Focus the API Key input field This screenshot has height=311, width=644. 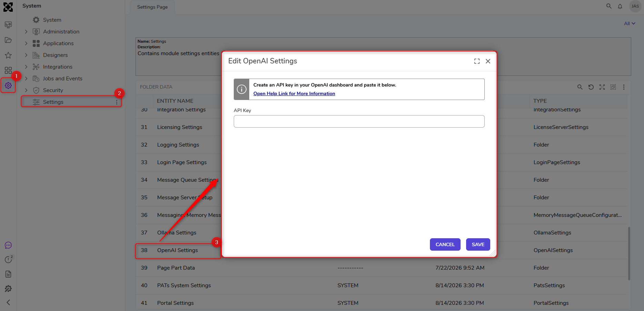click(x=359, y=121)
